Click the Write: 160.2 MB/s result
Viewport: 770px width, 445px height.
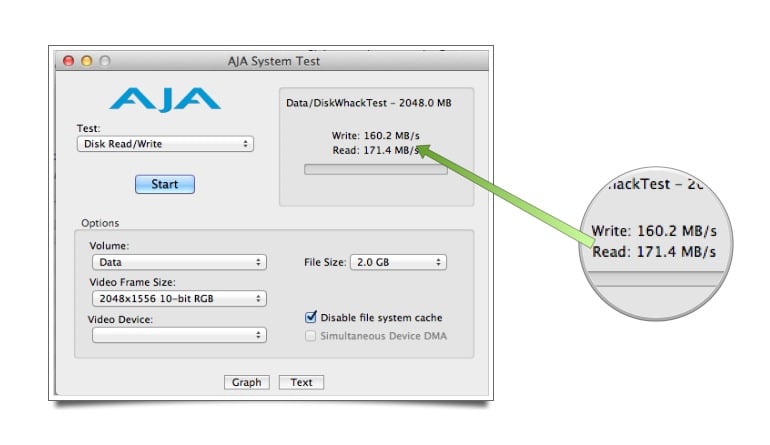376,136
